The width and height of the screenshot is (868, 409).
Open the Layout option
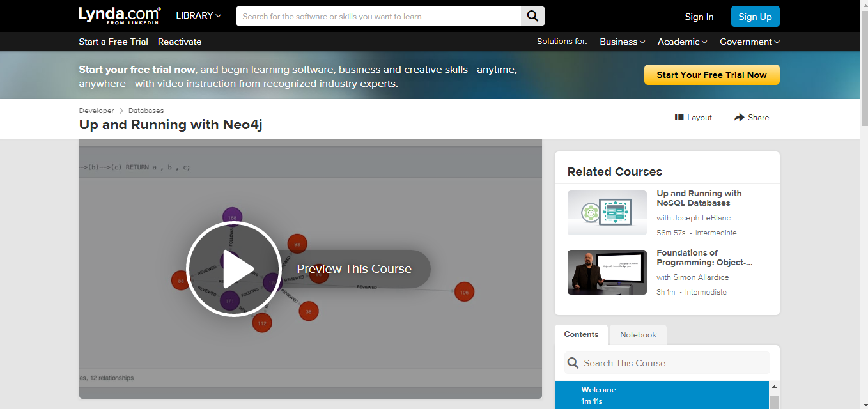tap(694, 118)
